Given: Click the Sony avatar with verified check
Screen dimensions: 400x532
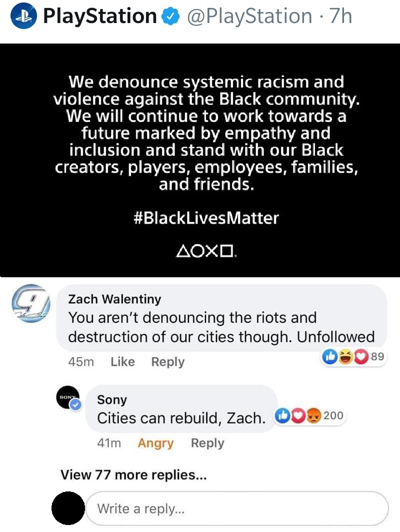Looking at the screenshot, I should coord(69,398).
